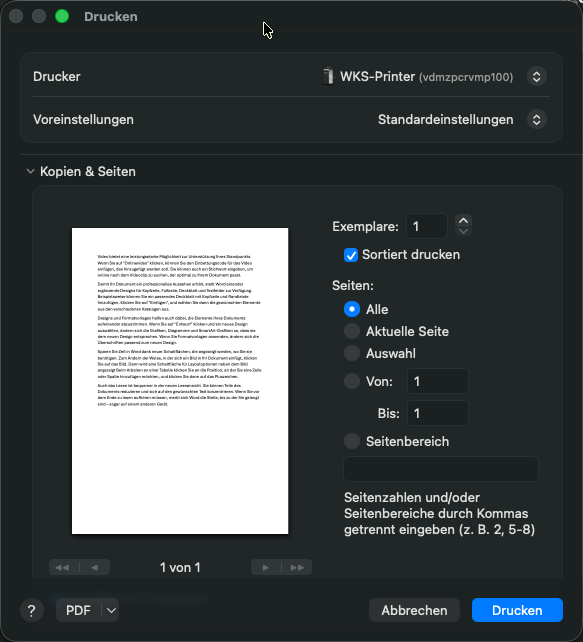Screen dimensions: 583x642
Task: Decrease Exemplare with the down stepper arrow
Action: (x=463, y=231)
